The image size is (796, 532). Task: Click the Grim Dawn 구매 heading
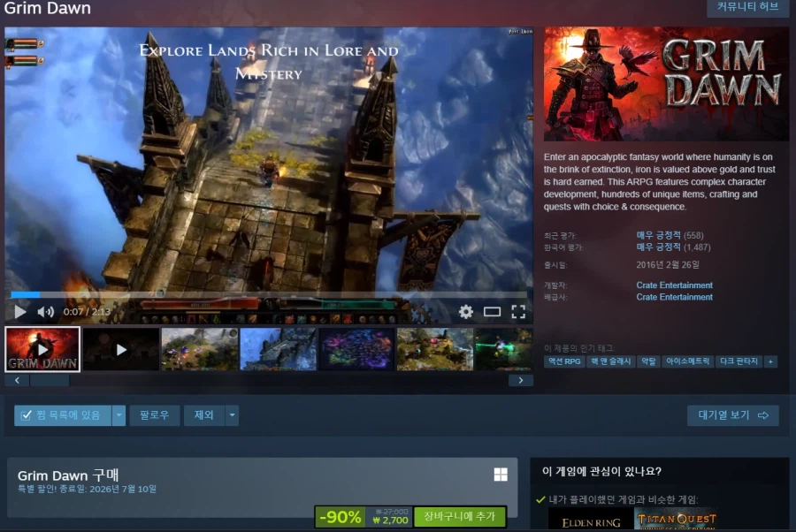tap(68, 475)
